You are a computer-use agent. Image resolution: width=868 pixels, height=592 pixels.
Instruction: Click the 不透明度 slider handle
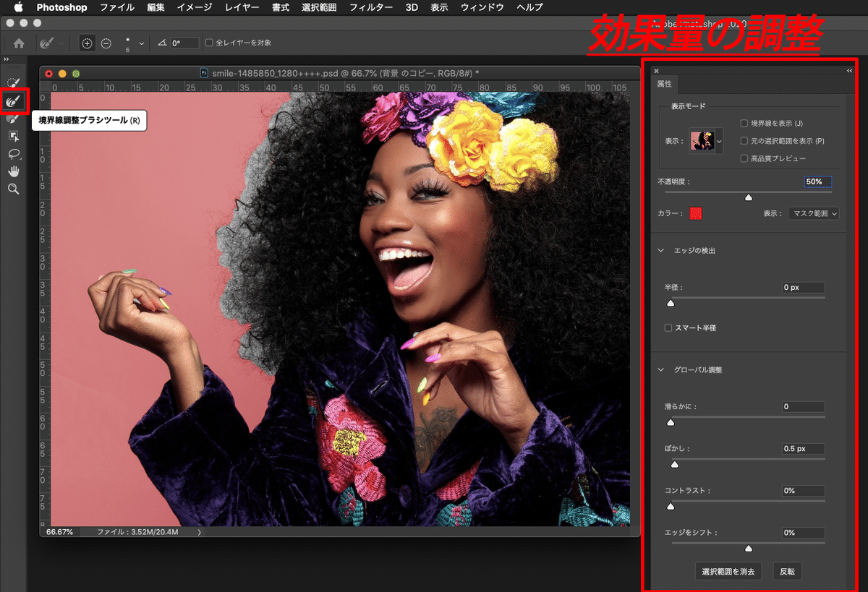pos(749,197)
